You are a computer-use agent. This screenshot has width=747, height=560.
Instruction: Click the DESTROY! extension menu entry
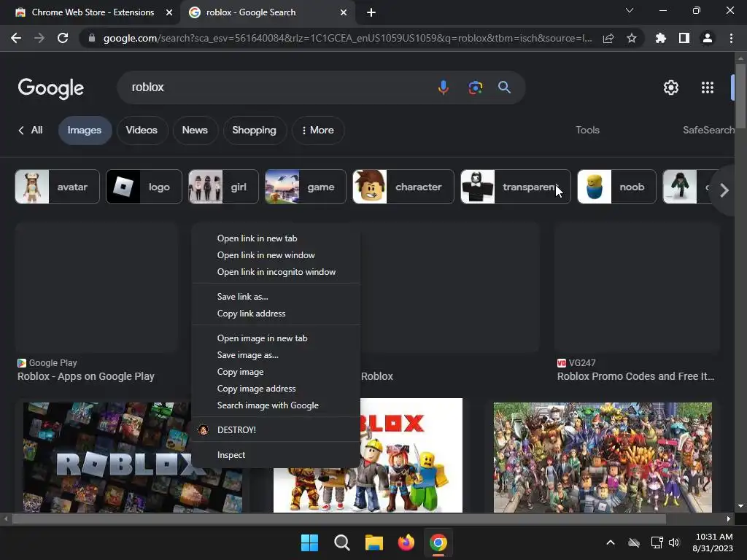[x=275, y=430]
